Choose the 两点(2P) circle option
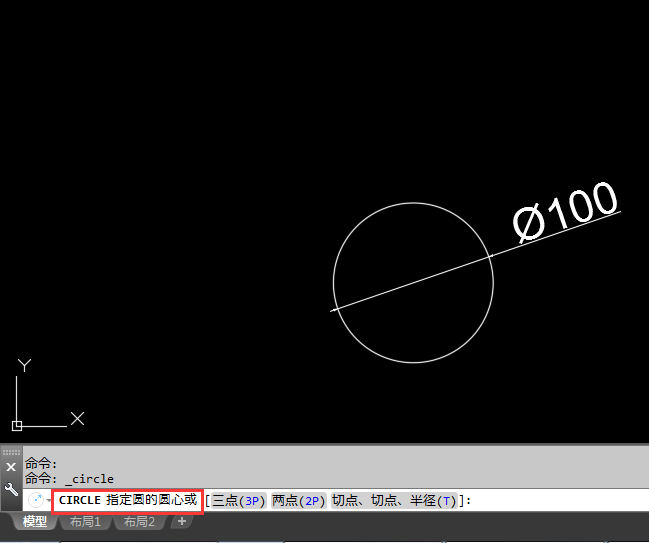Screen dimensions: 649x543 (298, 501)
